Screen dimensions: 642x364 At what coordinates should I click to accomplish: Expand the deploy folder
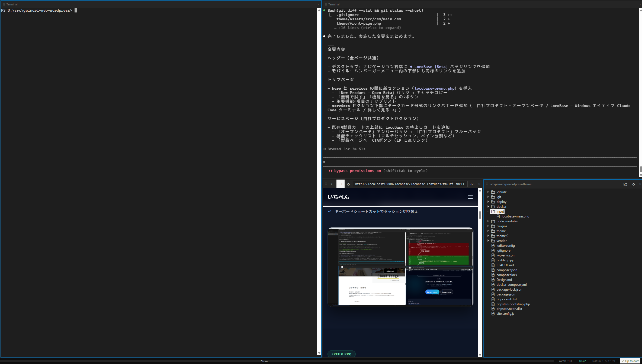click(x=488, y=202)
